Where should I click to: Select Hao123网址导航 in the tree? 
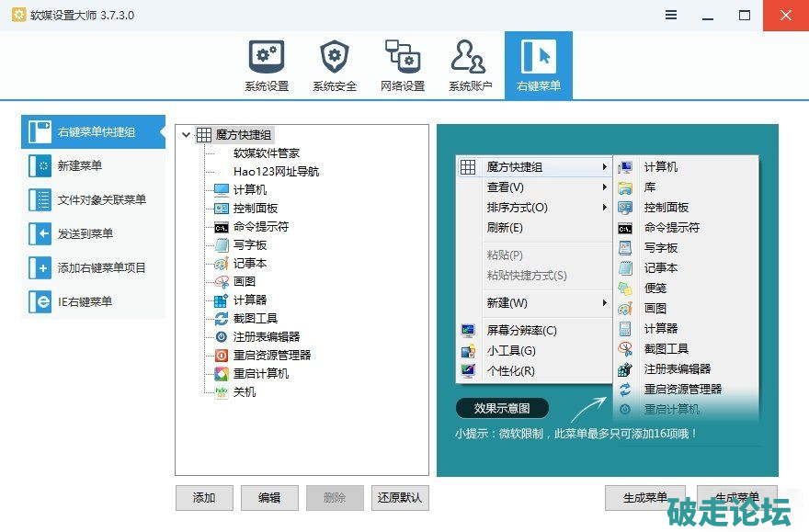pos(276,172)
